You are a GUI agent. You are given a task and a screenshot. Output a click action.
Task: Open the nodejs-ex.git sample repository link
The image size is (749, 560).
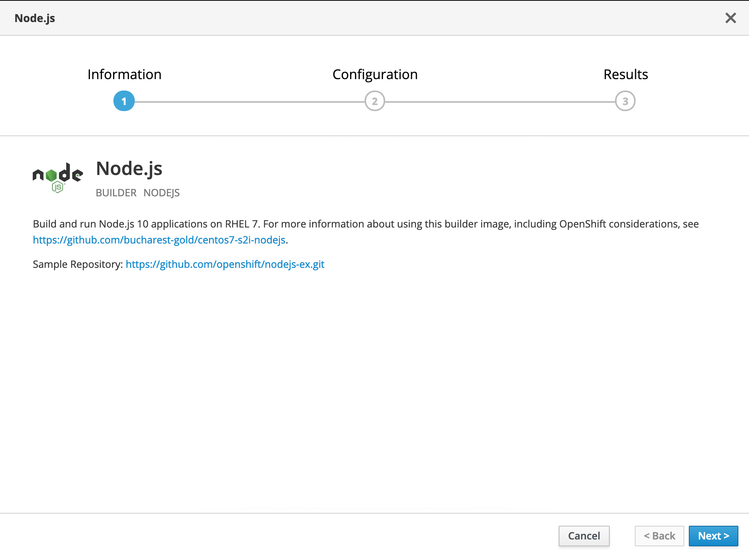point(225,264)
